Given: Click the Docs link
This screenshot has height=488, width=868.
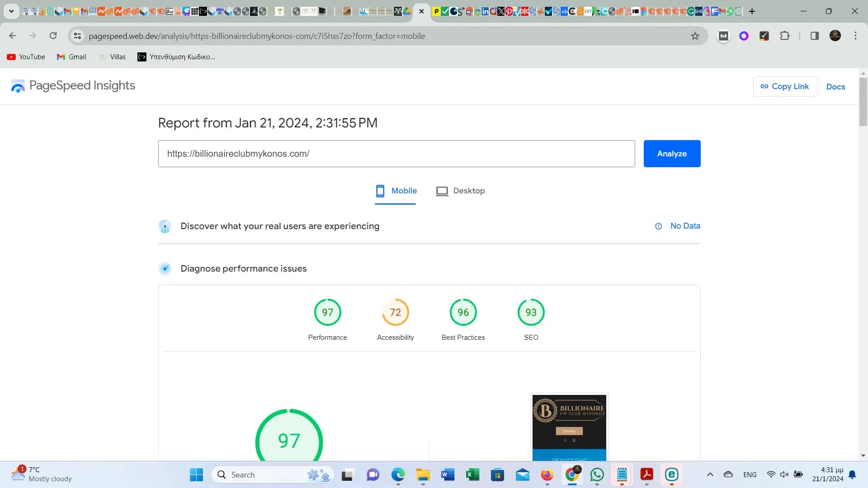Looking at the screenshot, I should point(836,86).
